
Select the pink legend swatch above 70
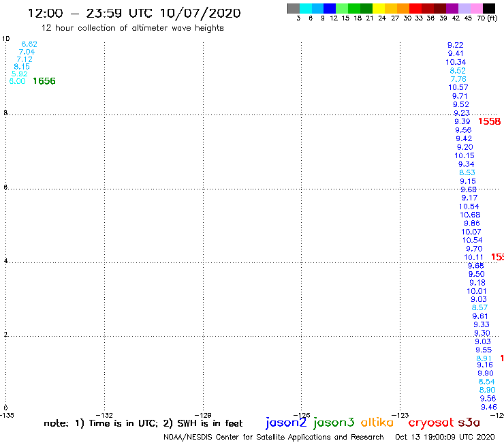[x=476, y=8]
